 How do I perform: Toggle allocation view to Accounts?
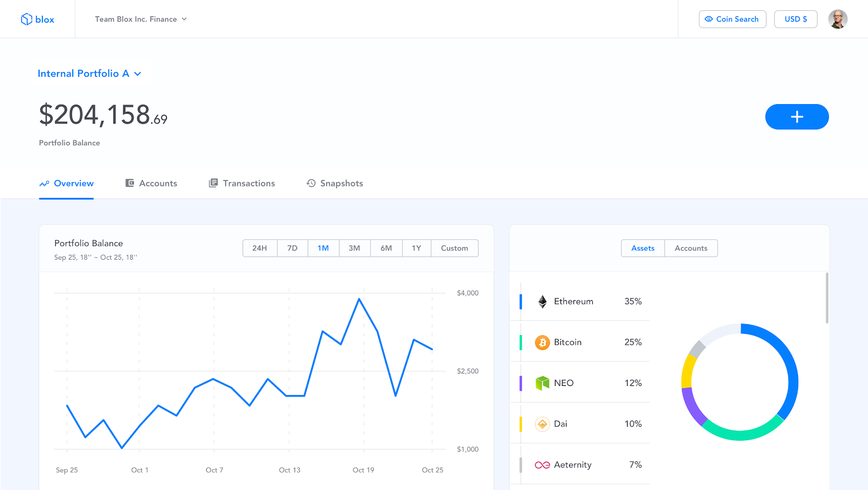[691, 248]
